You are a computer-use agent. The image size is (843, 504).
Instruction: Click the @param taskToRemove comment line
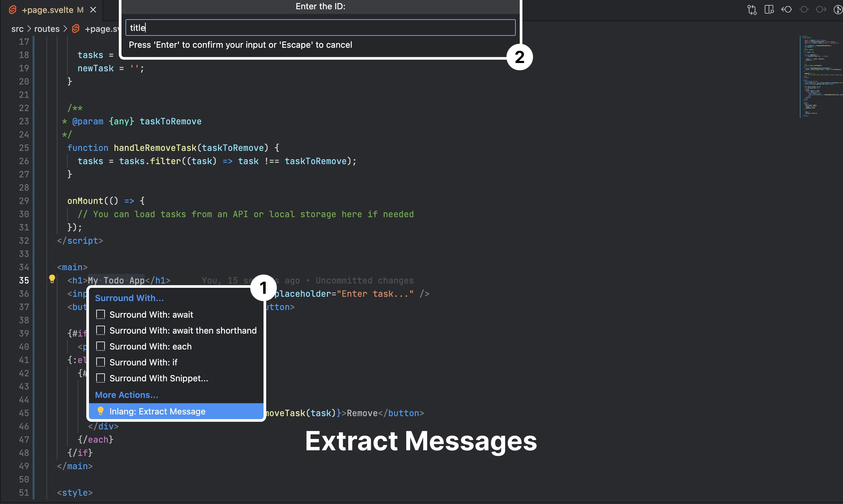[x=131, y=121]
